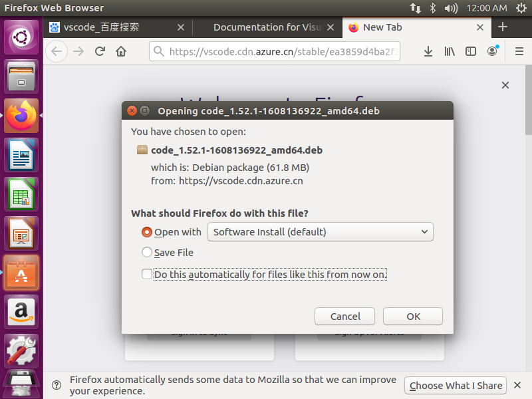The height and width of the screenshot is (399, 532).
Task: Go to the Firefox home page
Action: point(121,52)
